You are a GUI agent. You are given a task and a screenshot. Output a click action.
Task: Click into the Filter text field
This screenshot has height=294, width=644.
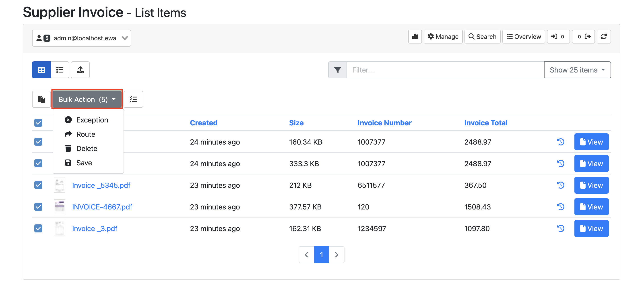pyautogui.click(x=445, y=70)
